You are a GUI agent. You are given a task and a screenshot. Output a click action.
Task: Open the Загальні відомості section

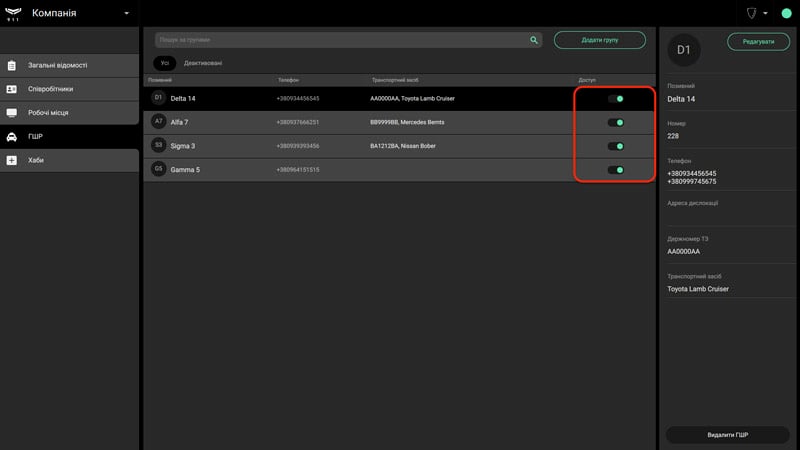69,65
